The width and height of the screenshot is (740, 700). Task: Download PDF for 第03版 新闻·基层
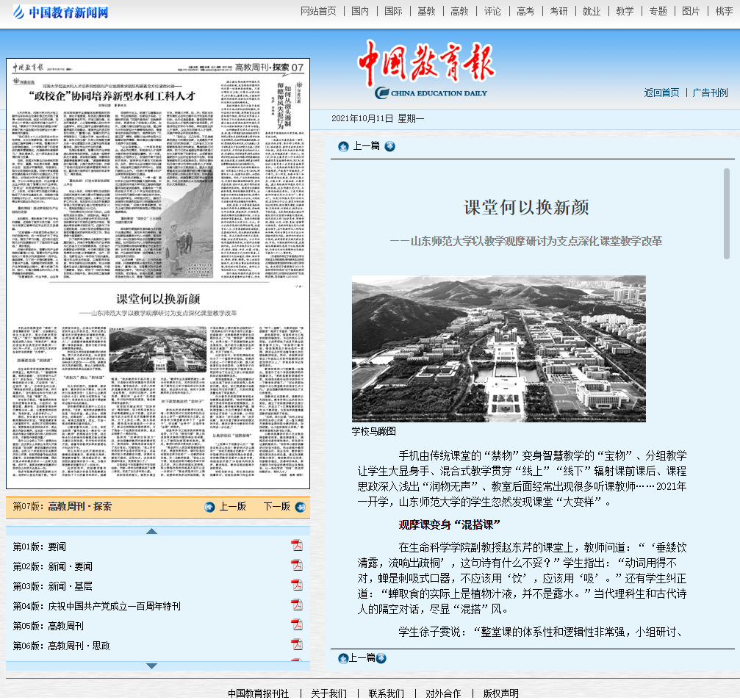297,585
